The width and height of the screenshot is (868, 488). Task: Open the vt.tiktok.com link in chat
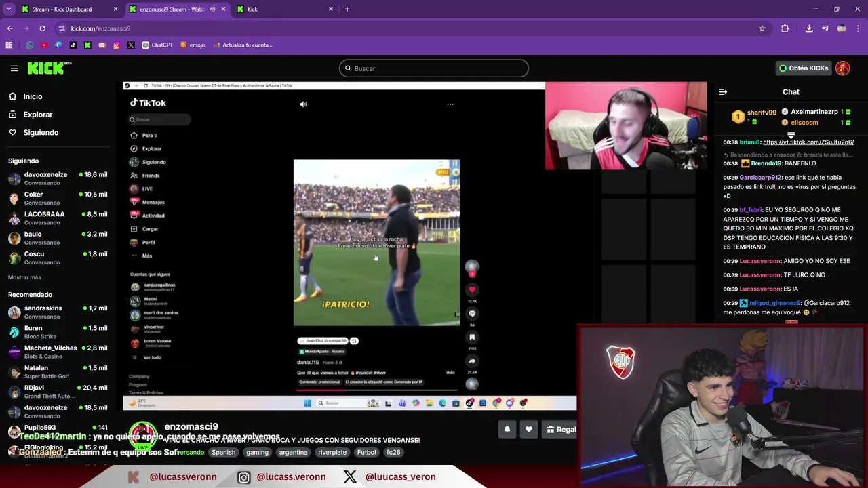(808, 142)
